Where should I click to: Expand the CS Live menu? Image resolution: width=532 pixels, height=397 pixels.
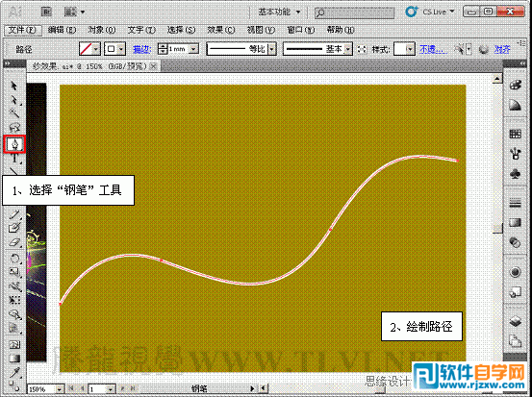pos(438,12)
